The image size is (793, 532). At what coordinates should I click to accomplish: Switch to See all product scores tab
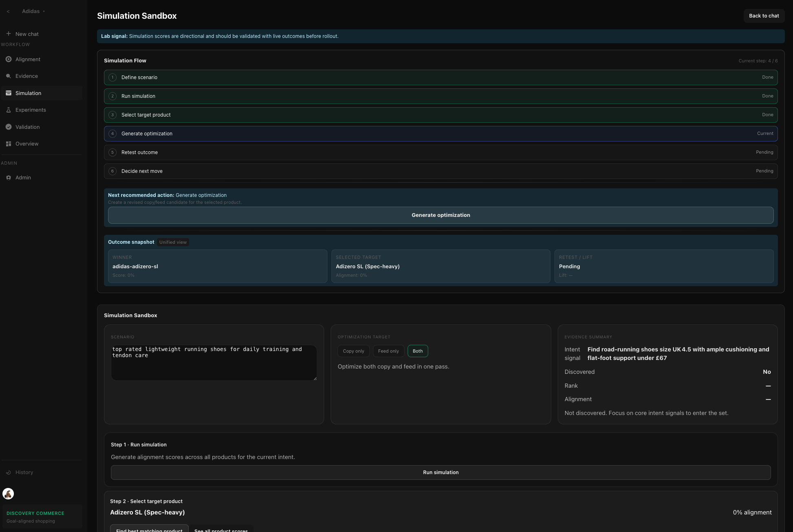(221, 529)
